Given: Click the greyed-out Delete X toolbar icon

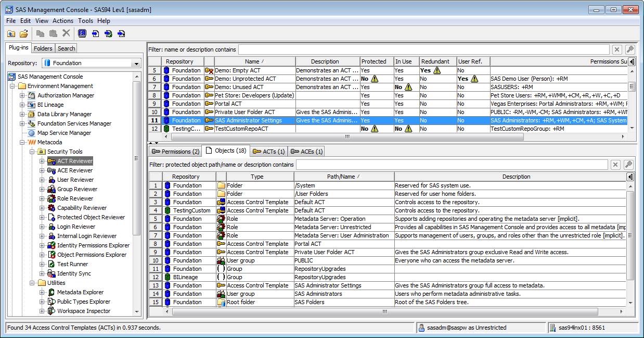Looking at the screenshot, I should [x=66, y=33].
